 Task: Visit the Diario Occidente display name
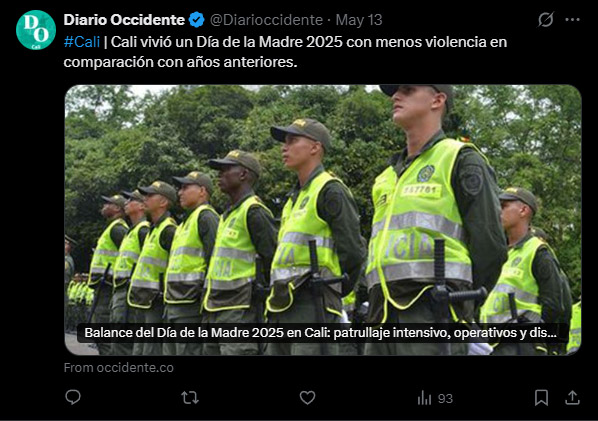[x=124, y=20]
